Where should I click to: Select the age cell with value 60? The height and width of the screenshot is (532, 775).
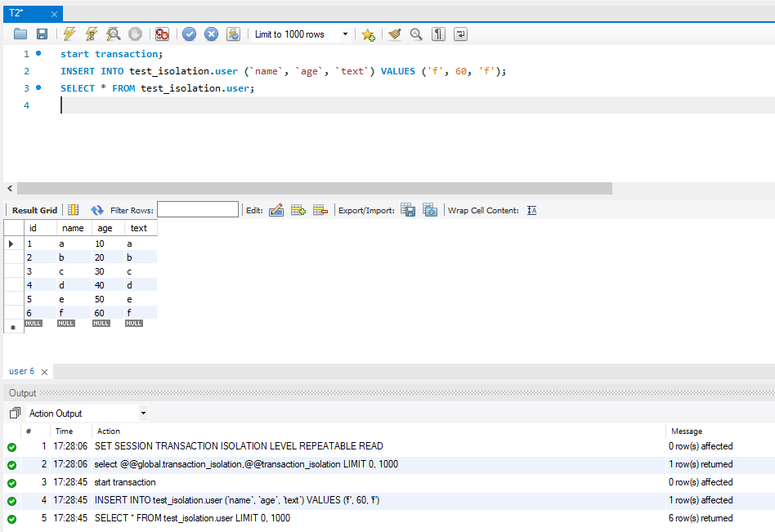coord(107,313)
